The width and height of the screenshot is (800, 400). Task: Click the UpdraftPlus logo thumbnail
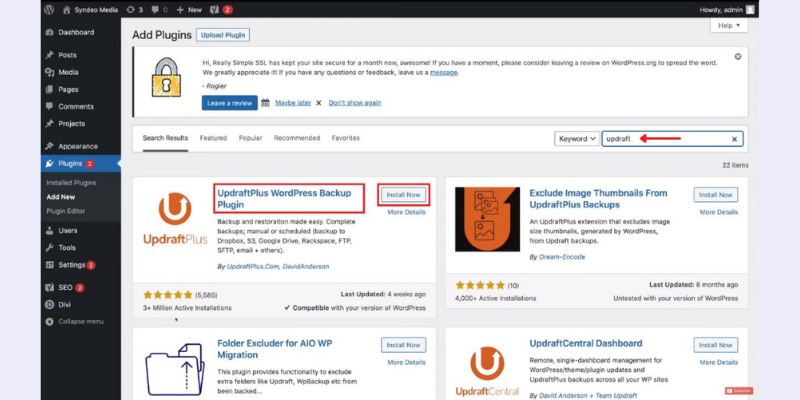(x=175, y=218)
